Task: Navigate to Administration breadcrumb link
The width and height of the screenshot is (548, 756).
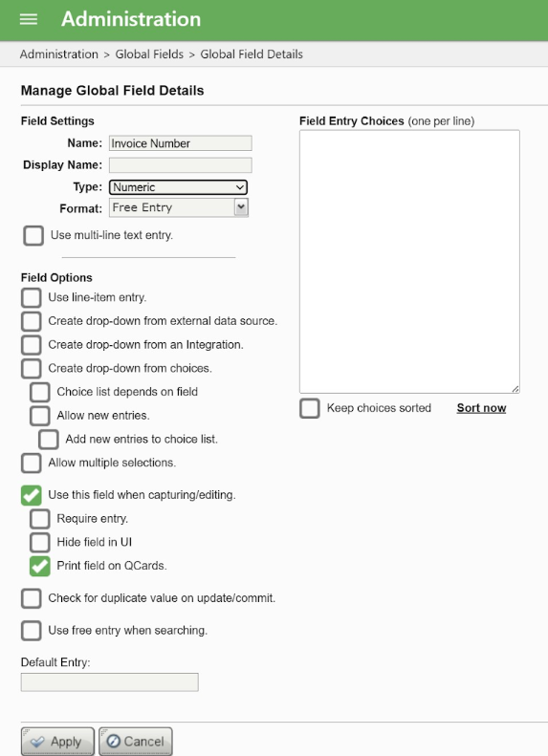Action: tap(59, 54)
